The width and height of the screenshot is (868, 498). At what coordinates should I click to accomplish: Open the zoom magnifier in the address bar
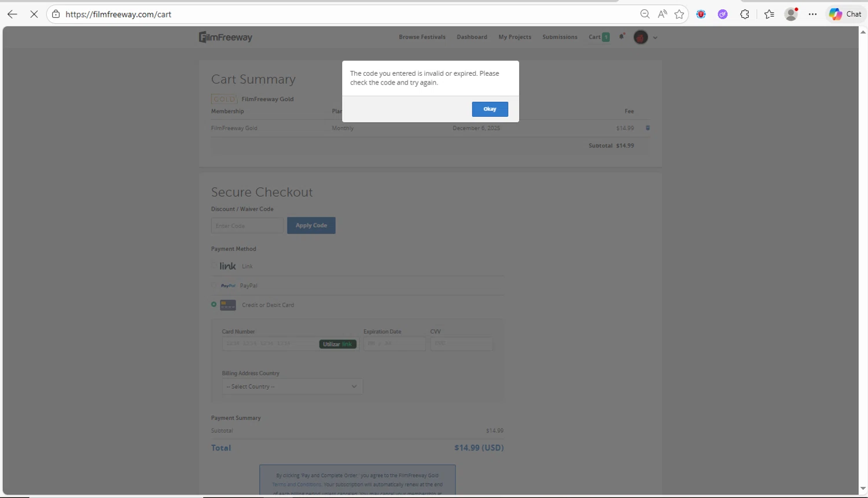point(645,14)
